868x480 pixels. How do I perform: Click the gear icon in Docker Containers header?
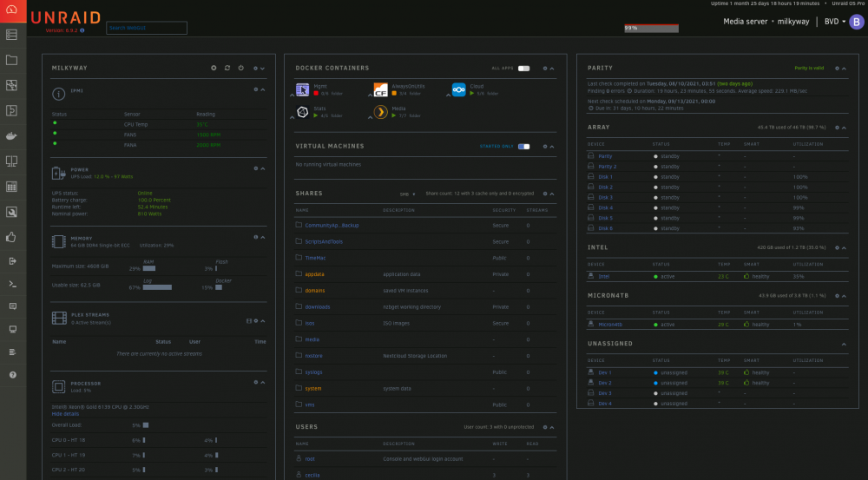[x=545, y=69]
